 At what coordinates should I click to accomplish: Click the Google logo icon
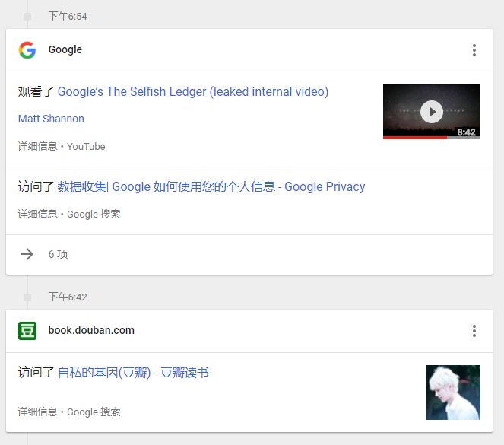tap(27, 50)
